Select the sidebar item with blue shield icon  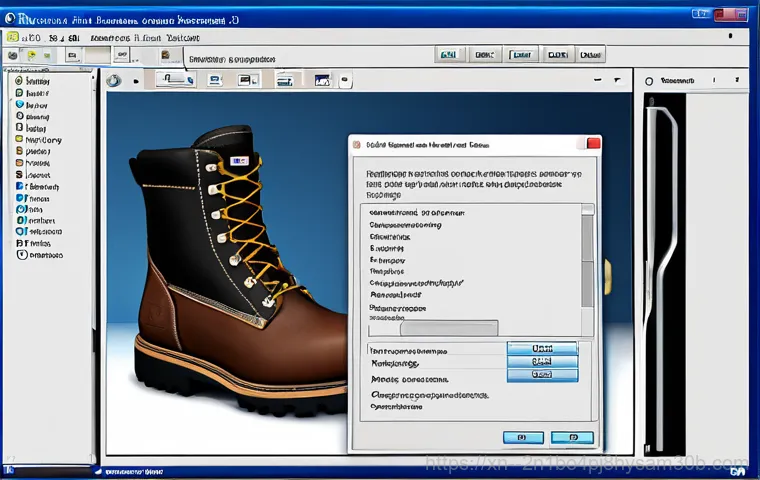tap(32, 105)
